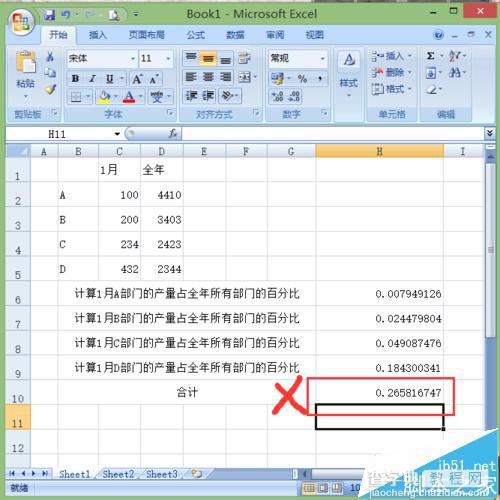The height and width of the screenshot is (500, 500).
Task: Switch to the 公式 ribbon tab
Action: tap(195, 35)
